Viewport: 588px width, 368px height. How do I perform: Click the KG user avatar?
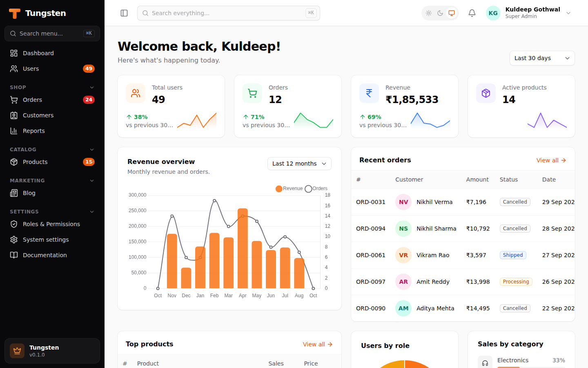click(493, 13)
